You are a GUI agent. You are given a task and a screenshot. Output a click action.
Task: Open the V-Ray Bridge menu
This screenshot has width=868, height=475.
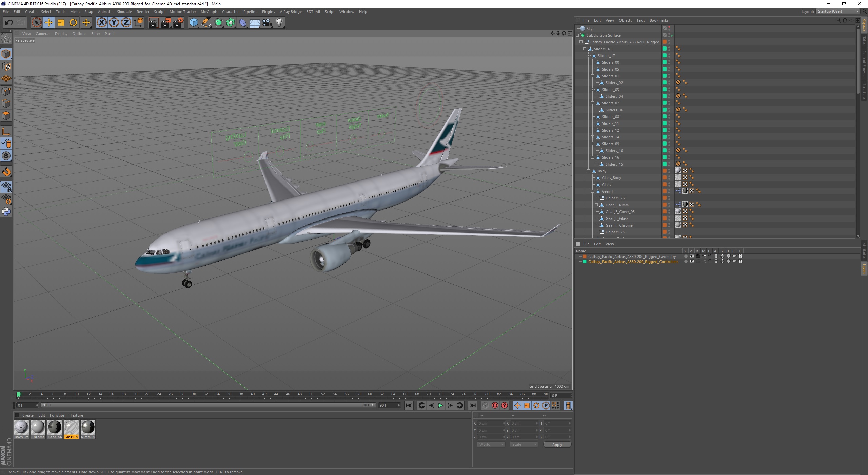(x=291, y=12)
